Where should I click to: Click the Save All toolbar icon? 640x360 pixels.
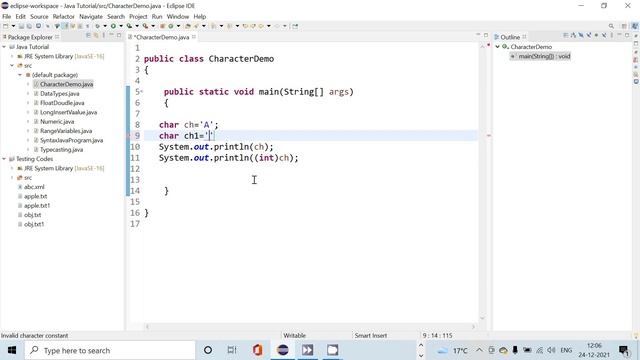point(29,26)
